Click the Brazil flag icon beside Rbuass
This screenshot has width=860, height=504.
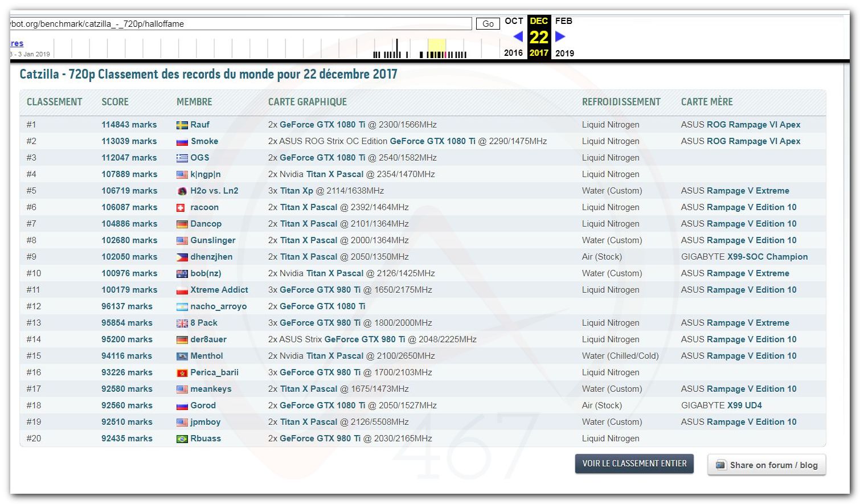[x=182, y=439]
